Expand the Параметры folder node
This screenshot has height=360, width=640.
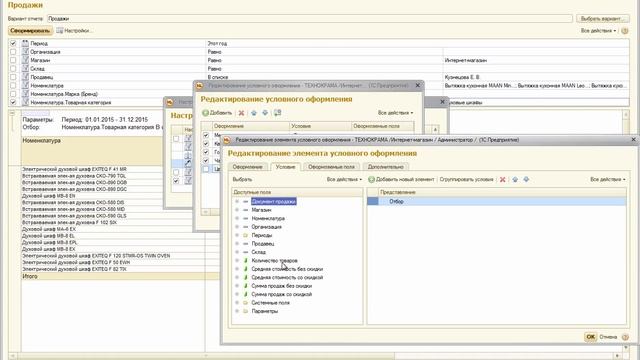tap(237, 311)
